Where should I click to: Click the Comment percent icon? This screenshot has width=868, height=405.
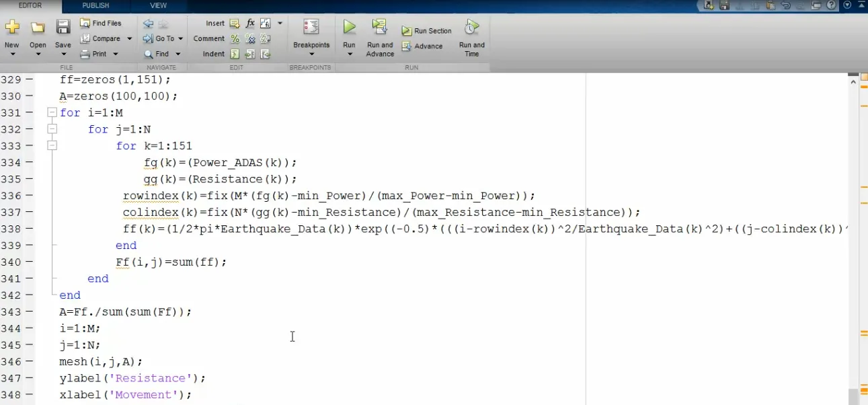(x=235, y=39)
